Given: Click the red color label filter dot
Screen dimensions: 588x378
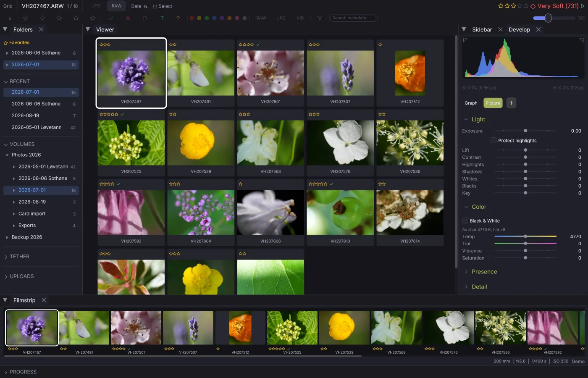Looking at the screenshot, I should click(192, 18).
